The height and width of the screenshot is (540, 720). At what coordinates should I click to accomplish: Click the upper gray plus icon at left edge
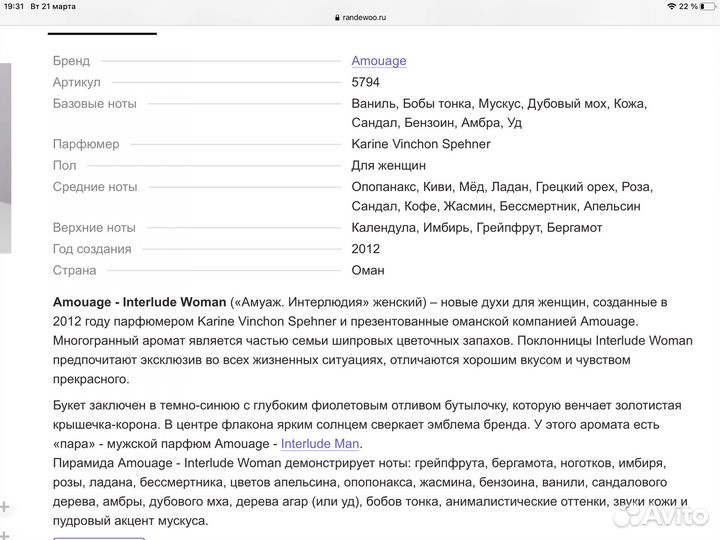coord(4,507)
